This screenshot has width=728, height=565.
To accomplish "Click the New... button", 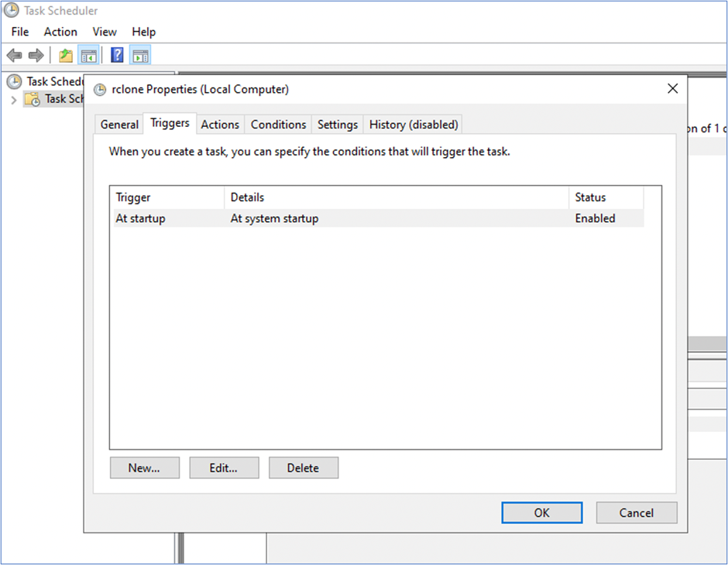I will 144,467.
